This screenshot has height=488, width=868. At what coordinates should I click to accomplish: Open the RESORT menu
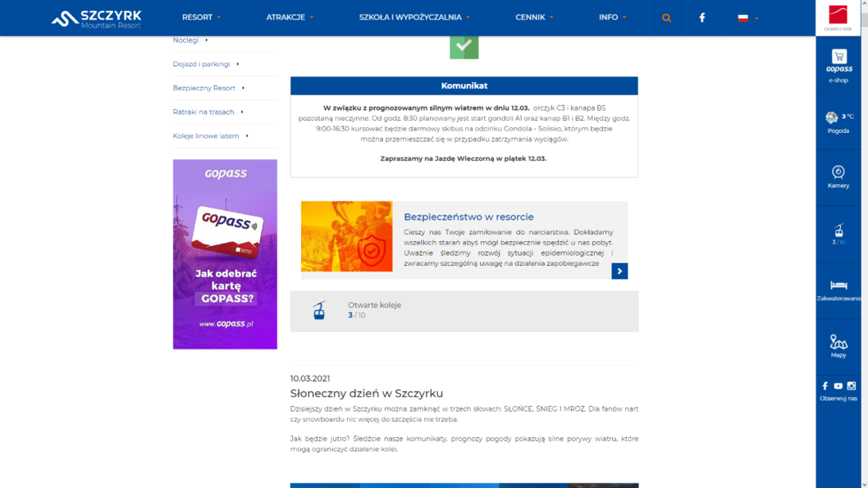pos(201,18)
